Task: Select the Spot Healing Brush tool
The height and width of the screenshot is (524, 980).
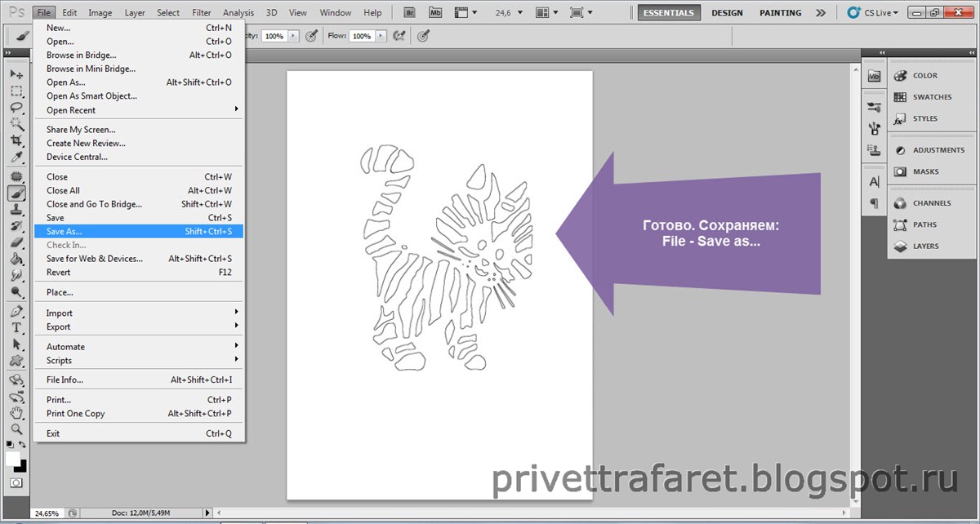Action: pyautogui.click(x=16, y=177)
